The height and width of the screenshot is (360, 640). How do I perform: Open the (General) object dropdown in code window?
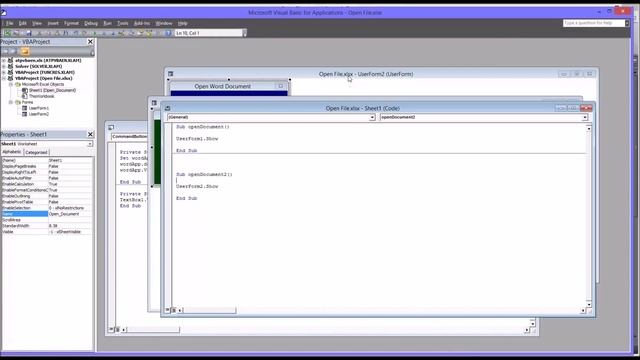point(372,117)
